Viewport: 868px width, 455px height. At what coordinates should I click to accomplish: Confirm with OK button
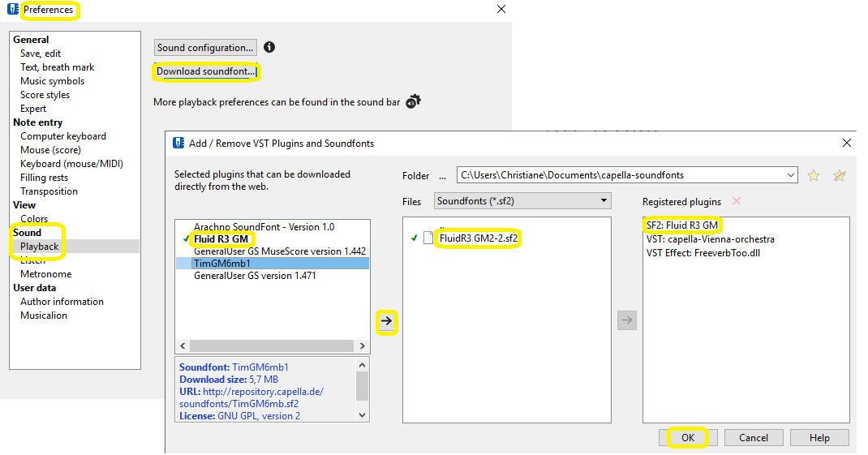pyautogui.click(x=688, y=437)
